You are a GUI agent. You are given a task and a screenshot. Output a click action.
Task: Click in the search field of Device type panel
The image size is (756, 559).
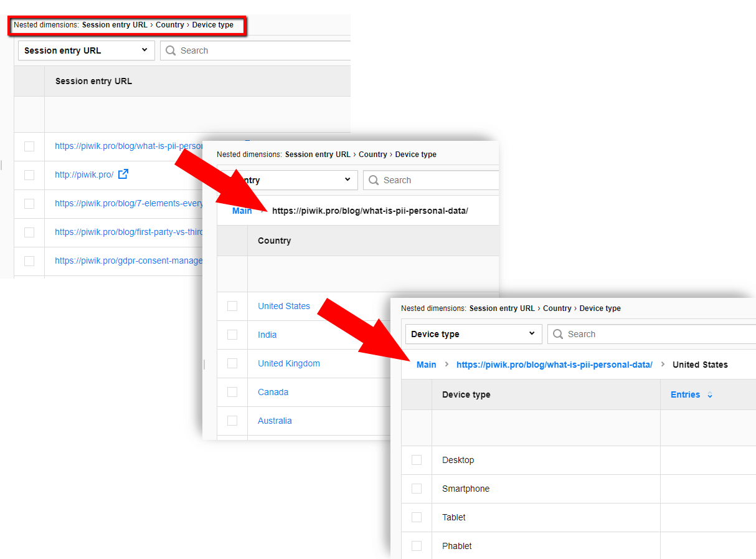654,334
